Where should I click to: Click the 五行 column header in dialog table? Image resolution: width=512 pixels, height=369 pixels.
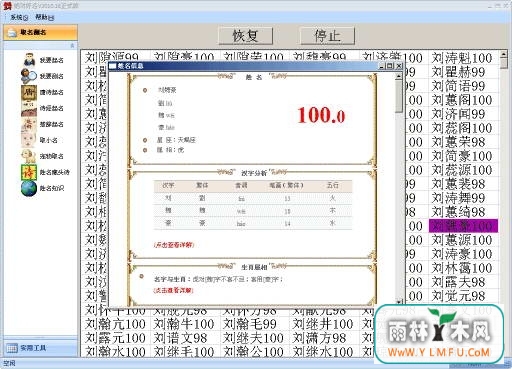[333, 185]
